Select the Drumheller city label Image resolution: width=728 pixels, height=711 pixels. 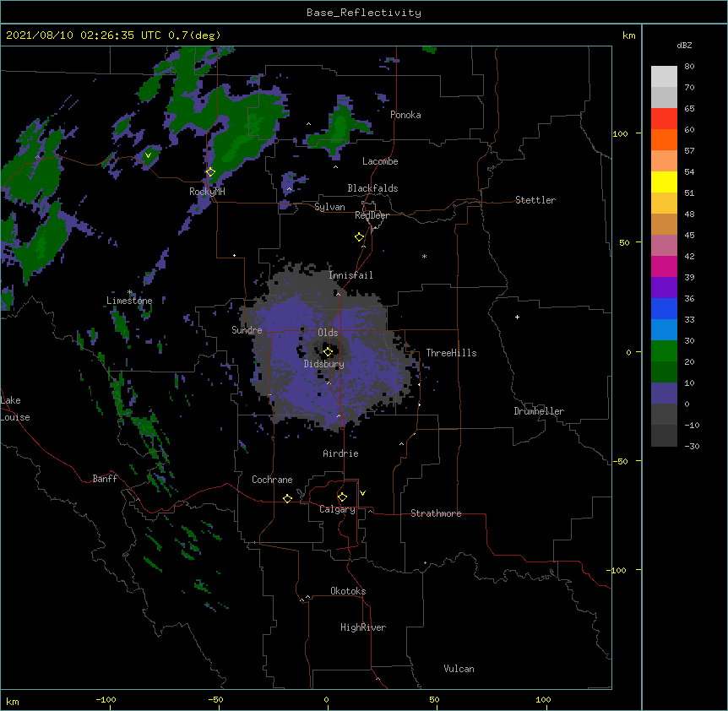pos(539,411)
